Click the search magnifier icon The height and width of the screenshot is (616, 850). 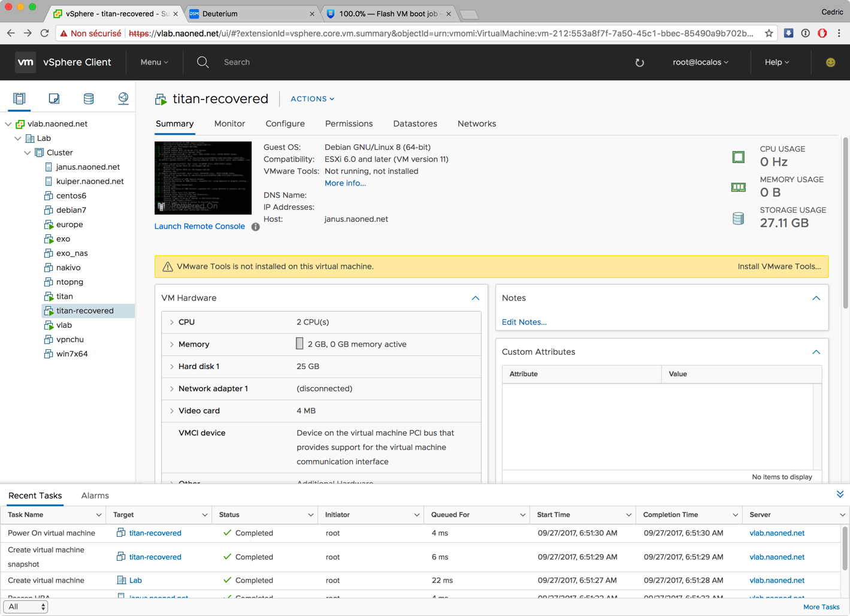(x=203, y=62)
